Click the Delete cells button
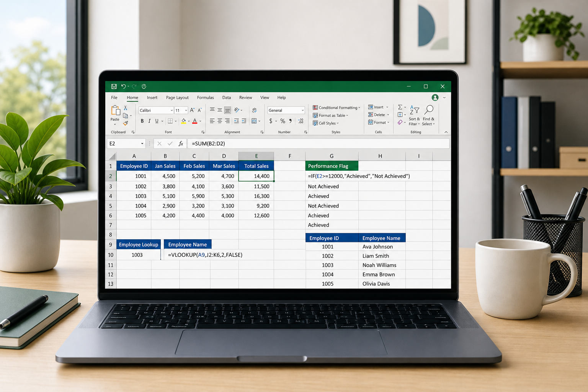588x392 pixels. [x=379, y=115]
